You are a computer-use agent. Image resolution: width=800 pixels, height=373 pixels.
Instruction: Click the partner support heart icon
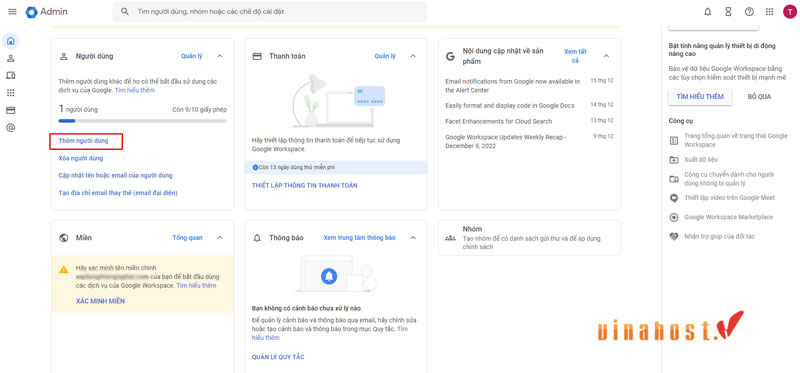(x=674, y=237)
